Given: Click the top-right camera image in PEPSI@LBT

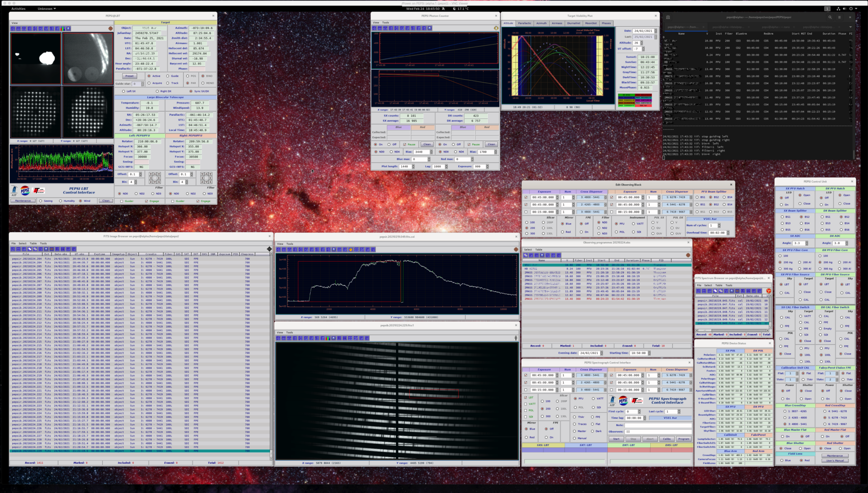Looking at the screenshot, I should (x=88, y=58).
